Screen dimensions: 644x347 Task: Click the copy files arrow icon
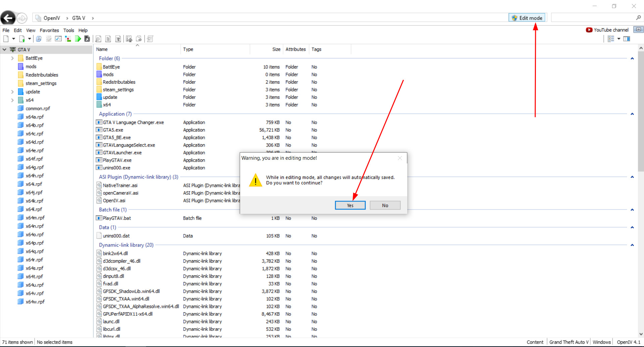(139, 39)
